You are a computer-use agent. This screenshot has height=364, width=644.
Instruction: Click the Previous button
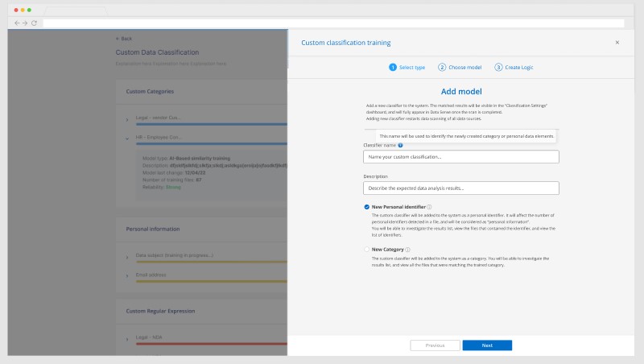click(x=435, y=345)
